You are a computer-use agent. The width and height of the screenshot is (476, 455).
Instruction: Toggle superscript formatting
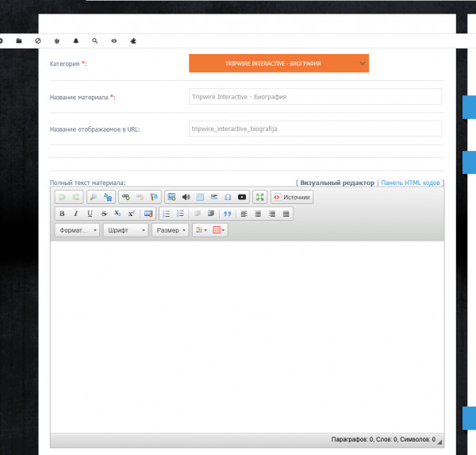132,214
